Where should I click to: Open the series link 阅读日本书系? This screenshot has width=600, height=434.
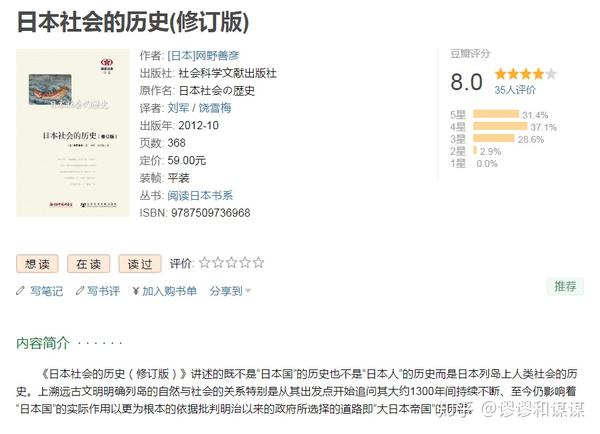coord(200,196)
